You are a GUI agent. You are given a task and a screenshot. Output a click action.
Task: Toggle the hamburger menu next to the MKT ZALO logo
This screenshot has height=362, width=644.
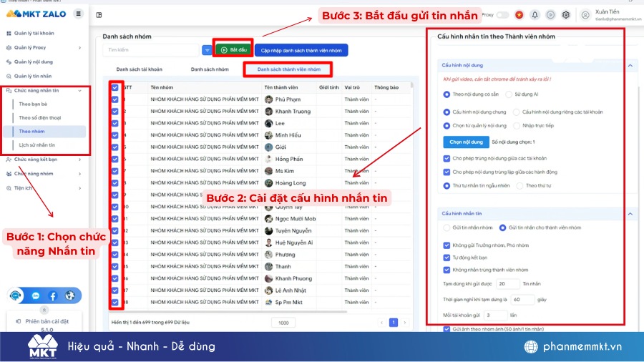[x=78, y=14]
